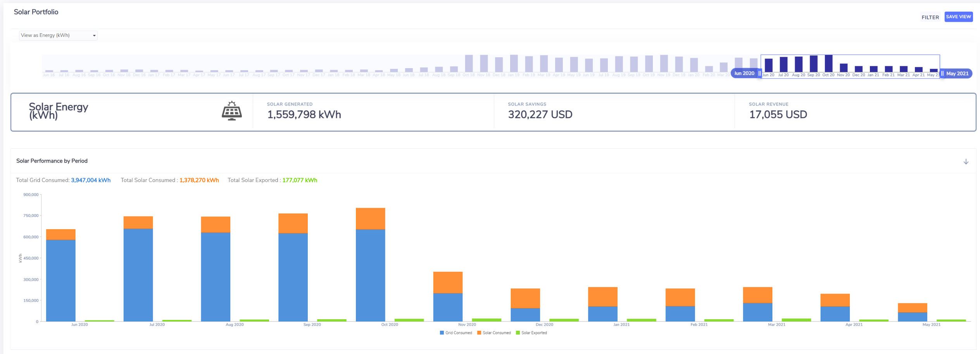This screenshot has height=354, width=980.
Task: Click Total Solar Exported value 177,077 kWh
Action: (x=300, y=180)
